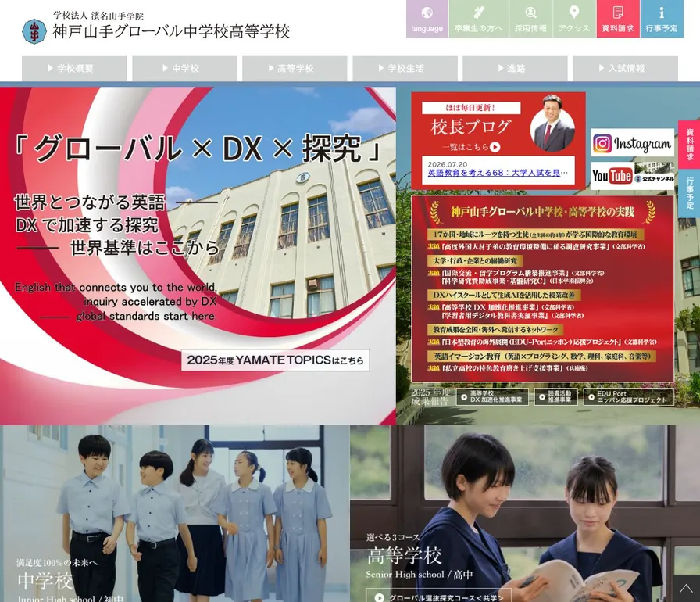Open グローバル選抜探究コース course button
This screenshot has height=602, width=700.
439,597
